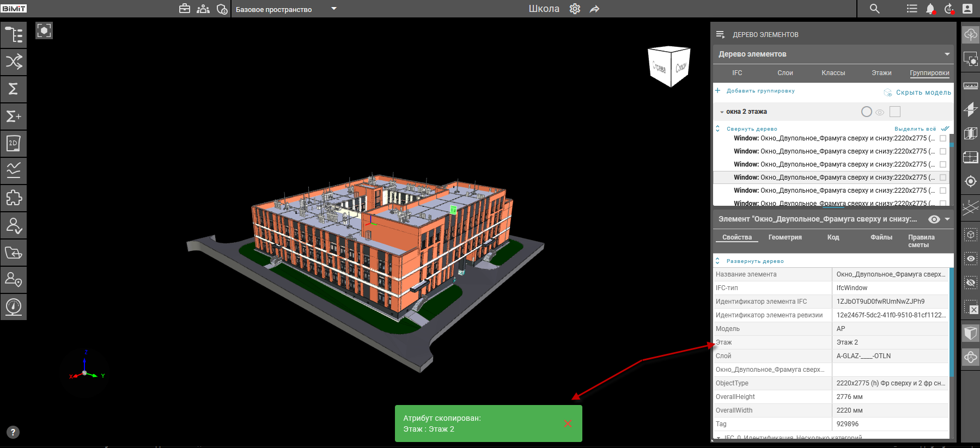Open the sigma summation tool

coord(14,89)
